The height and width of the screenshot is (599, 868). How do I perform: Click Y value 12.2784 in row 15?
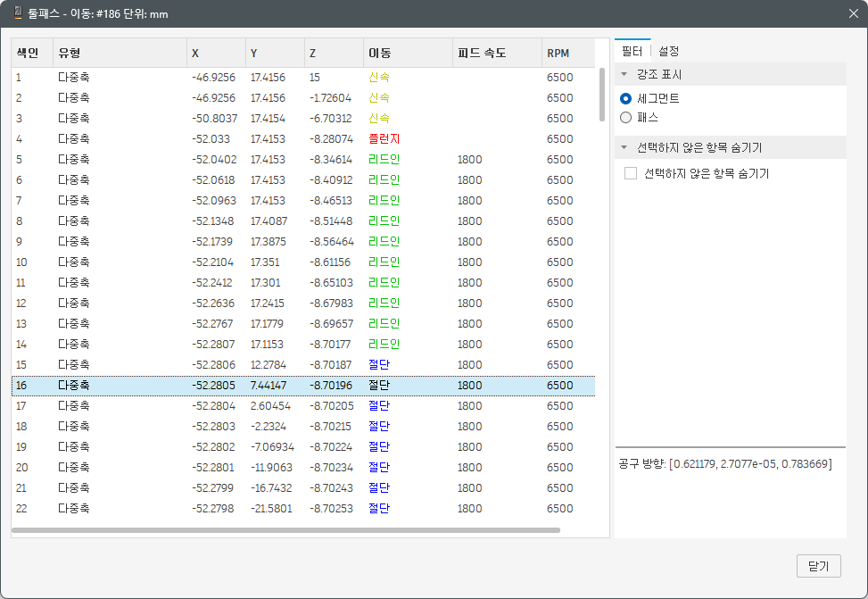pyautogui.click(x=269, y=364)
